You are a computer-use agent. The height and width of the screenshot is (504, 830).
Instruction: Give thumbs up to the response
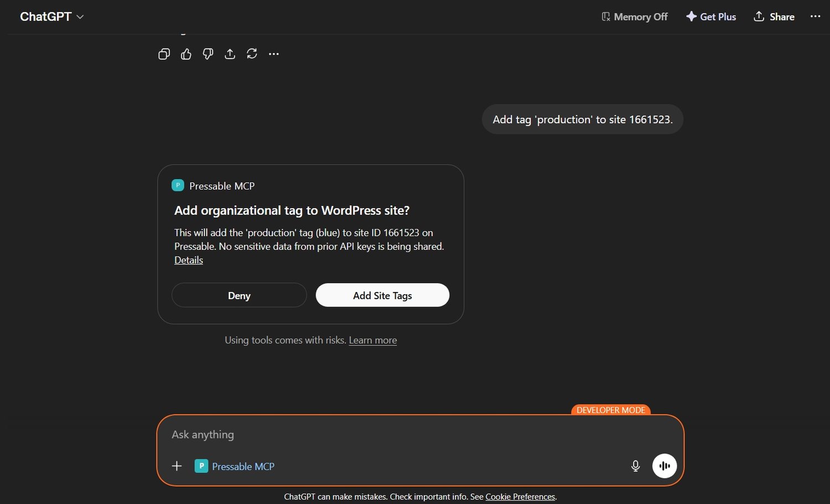pyautogui.click(x=186, y=54)
